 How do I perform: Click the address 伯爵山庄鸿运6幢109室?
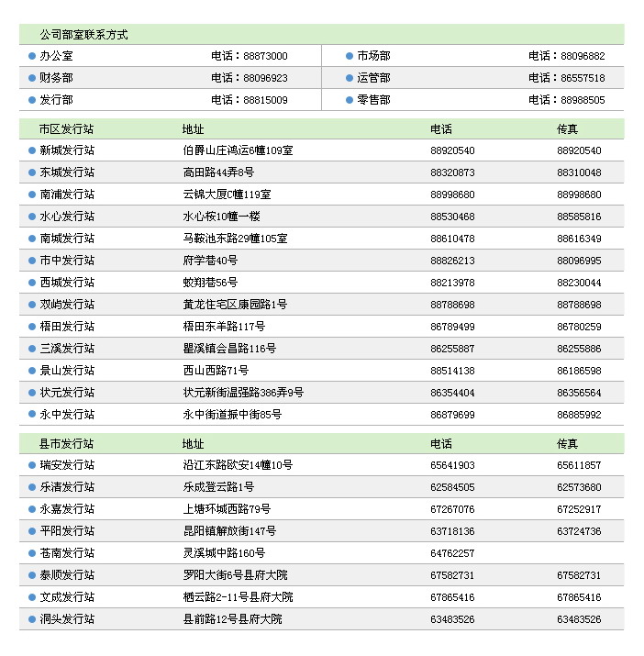(x=238, y=150)
